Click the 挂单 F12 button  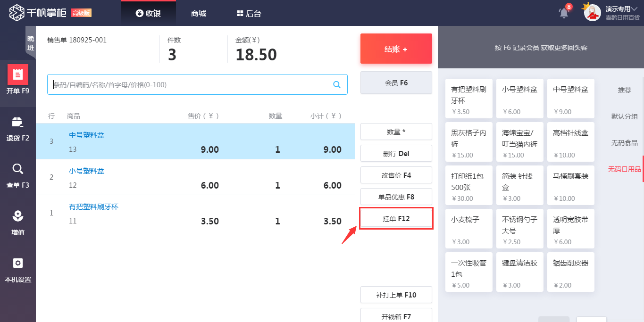[396, 219]
